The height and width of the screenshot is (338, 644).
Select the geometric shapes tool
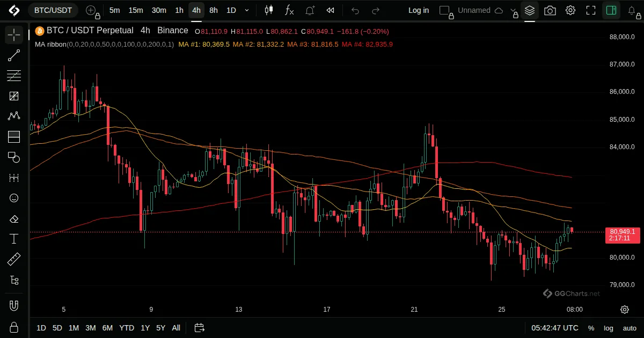(14, 157)
